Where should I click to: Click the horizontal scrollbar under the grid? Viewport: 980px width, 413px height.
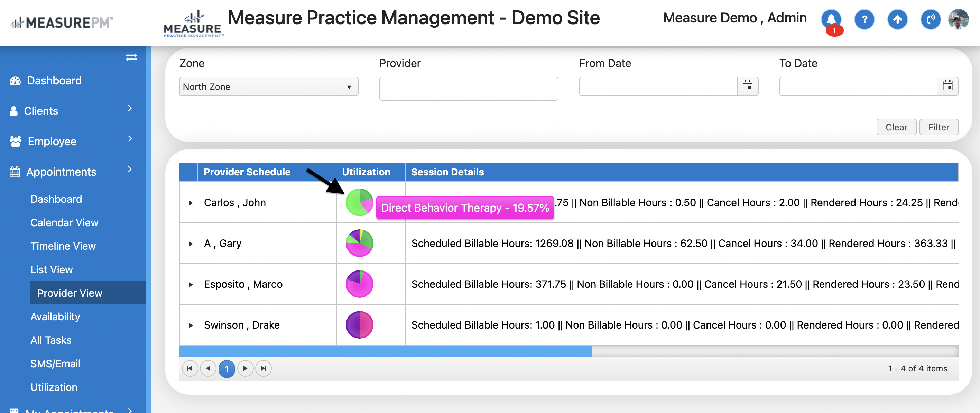[385, 351]
